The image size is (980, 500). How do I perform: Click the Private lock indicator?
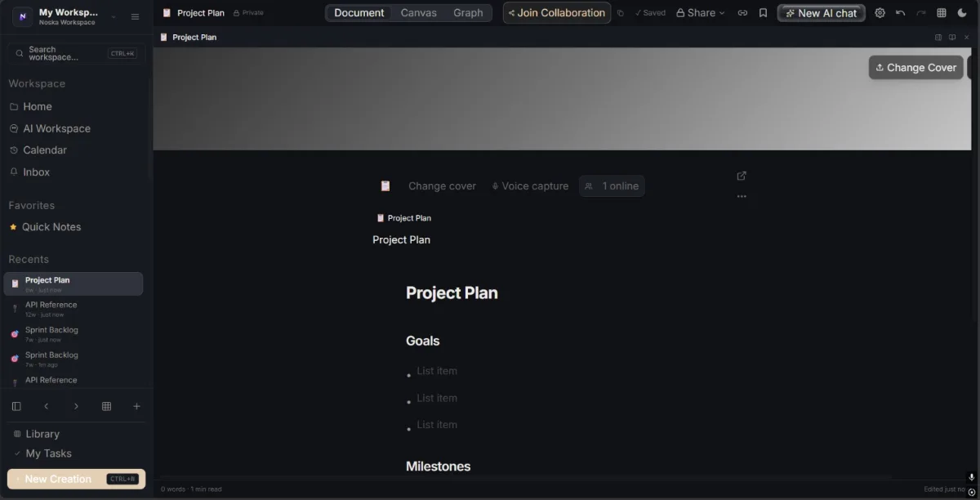(248, 13)
